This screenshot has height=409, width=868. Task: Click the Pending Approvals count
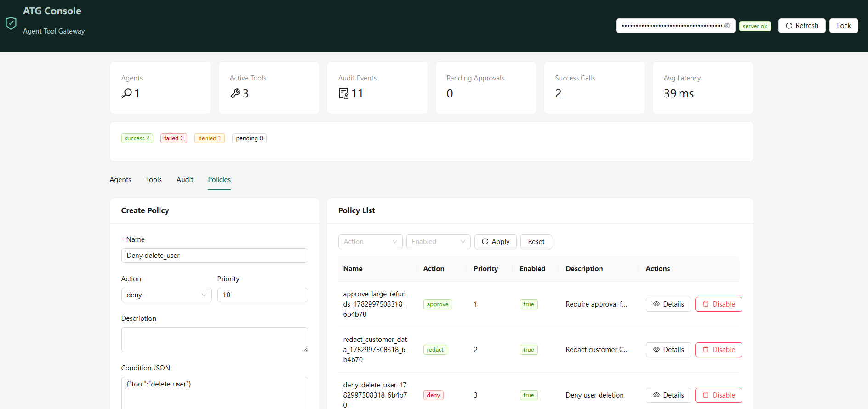click(x=450, y=93)
